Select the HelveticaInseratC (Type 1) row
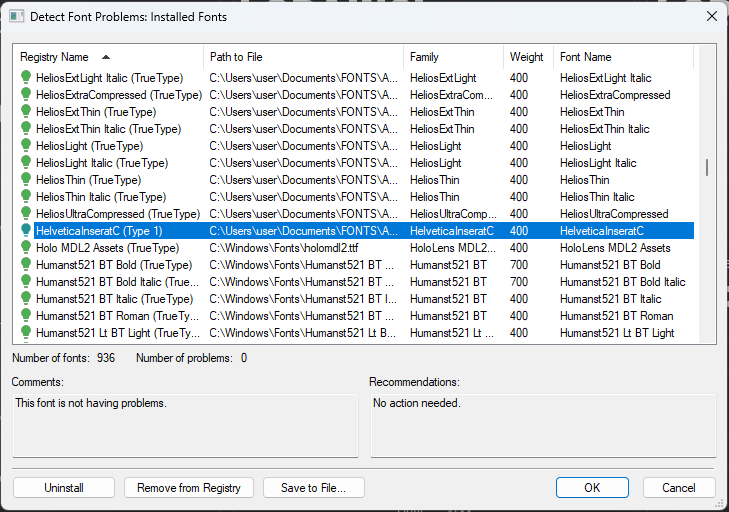This screenshot has height=512, width=729. 353,231
